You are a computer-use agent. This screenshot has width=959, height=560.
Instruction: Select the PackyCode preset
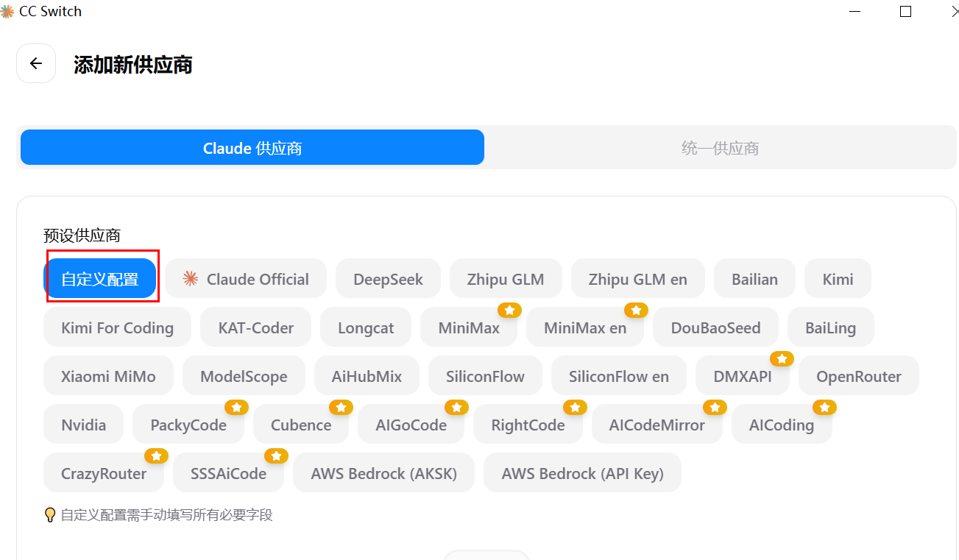point(188,425)
